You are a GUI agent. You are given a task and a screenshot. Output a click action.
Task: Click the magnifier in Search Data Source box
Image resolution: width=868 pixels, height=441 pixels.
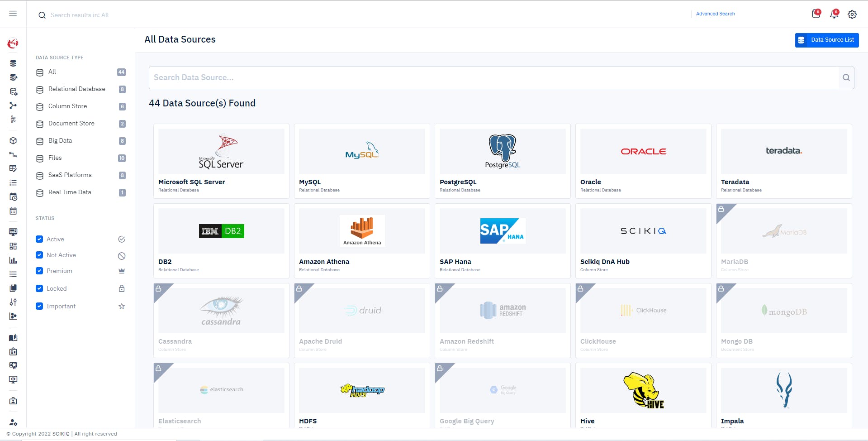[846, 77]
